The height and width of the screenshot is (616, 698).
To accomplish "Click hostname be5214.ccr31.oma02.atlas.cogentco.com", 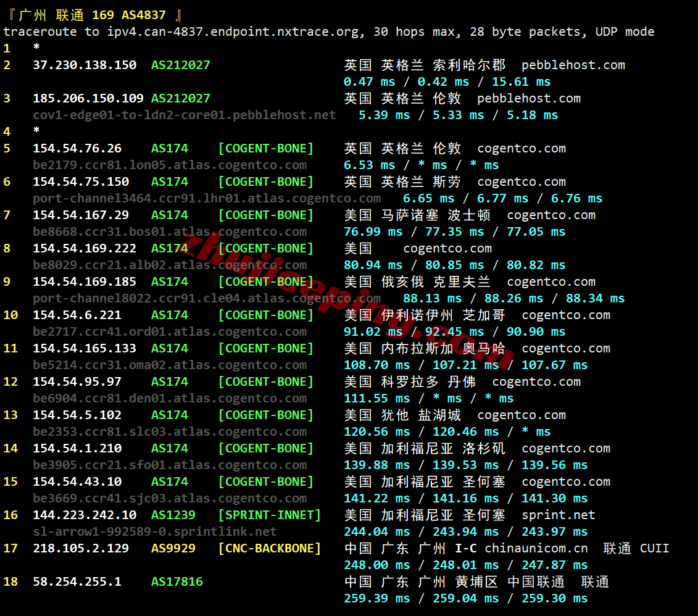I will coord(170,365).
